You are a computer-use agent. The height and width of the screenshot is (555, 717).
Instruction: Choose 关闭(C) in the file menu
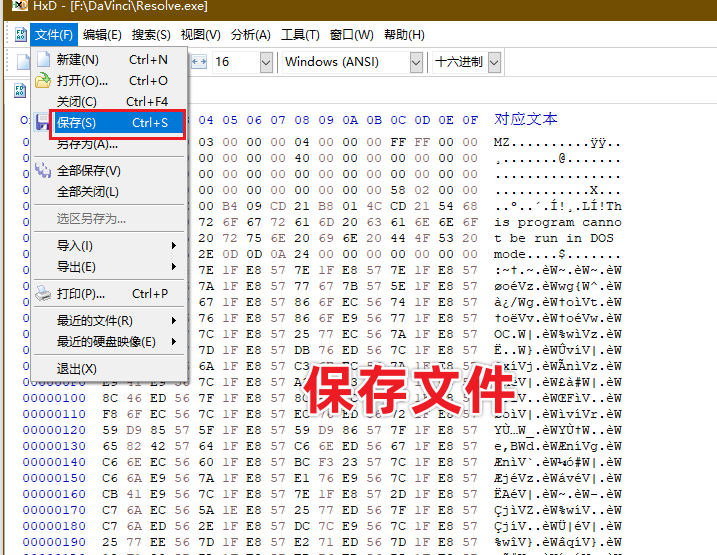pos(110,101)
